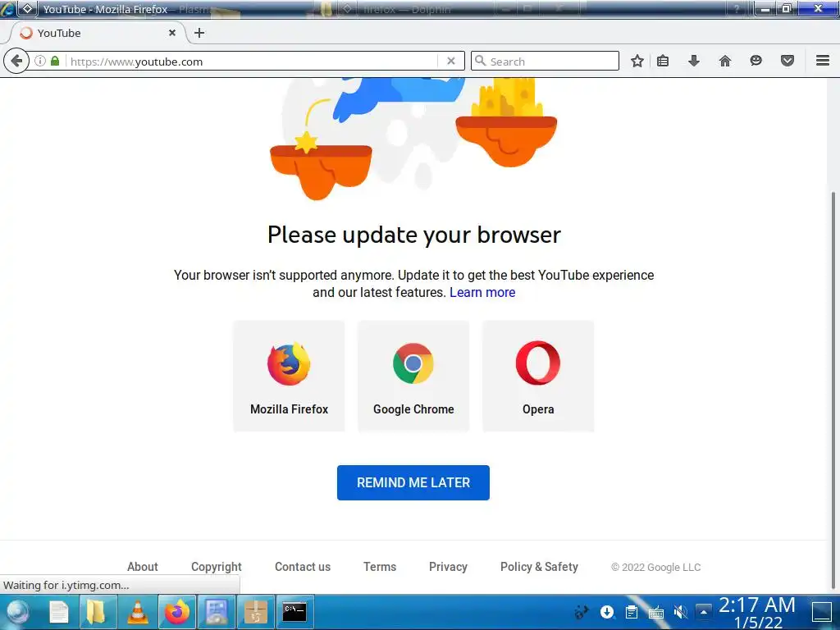The width and height of the screenshot is (840, 630).
Task: Open the text document taskbar icon
Action: (x=59, y=612)
